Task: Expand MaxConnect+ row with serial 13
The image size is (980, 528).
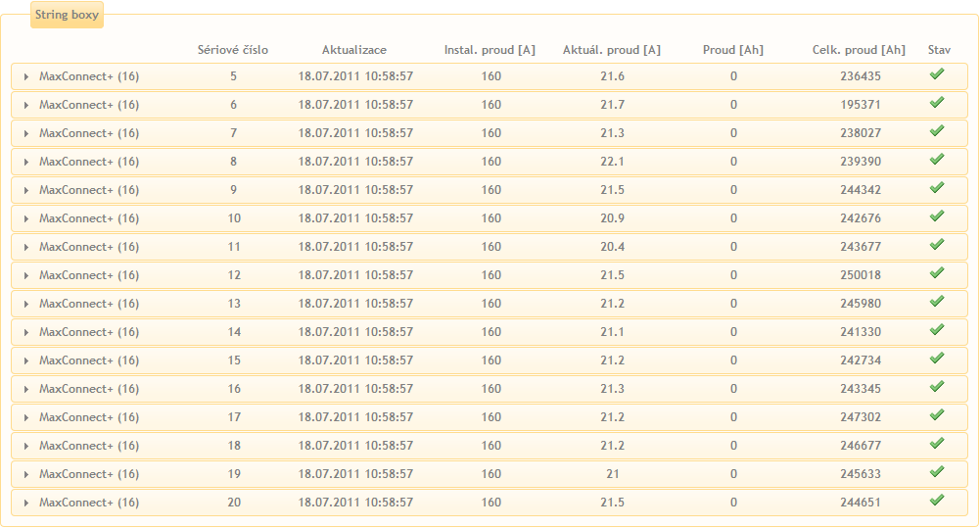Action: tap(26, 304)
